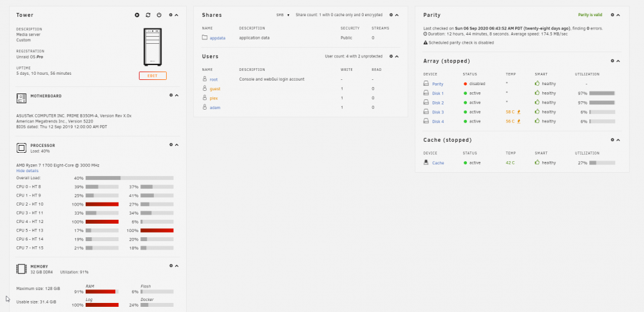Viewport: 644px width, 312px height.
Task: Open Motherboard section gear settings
Action: point(171,95)
